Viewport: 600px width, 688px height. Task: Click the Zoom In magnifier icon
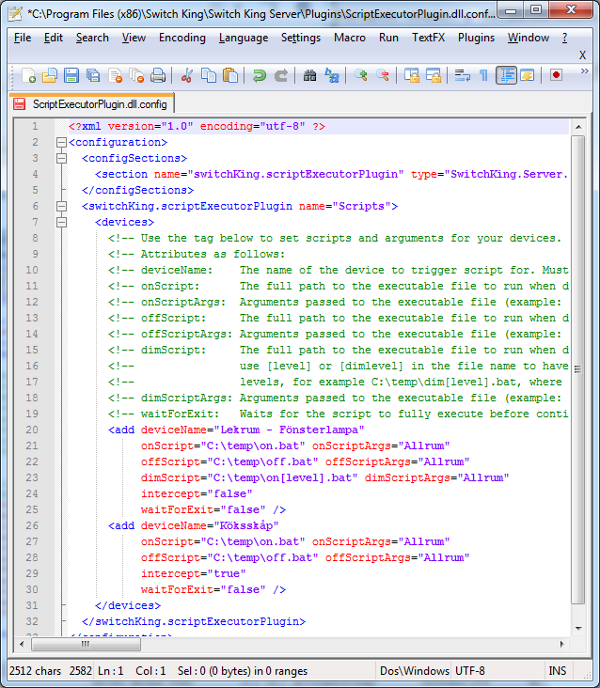pos(361,76)
